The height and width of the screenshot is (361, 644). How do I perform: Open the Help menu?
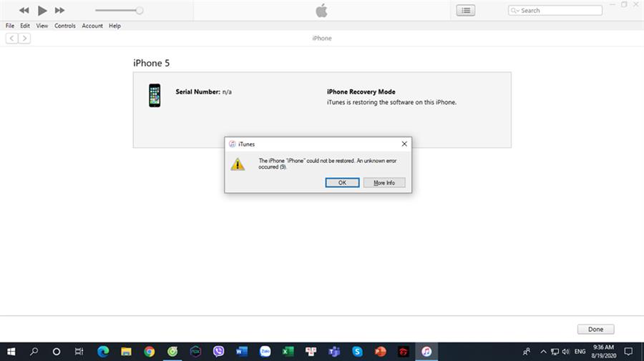tap(114, 26)
